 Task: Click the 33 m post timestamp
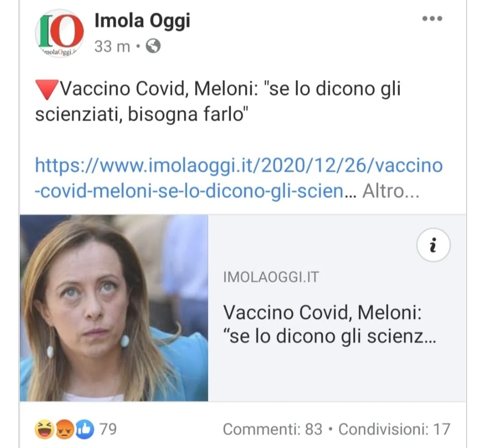112,46
